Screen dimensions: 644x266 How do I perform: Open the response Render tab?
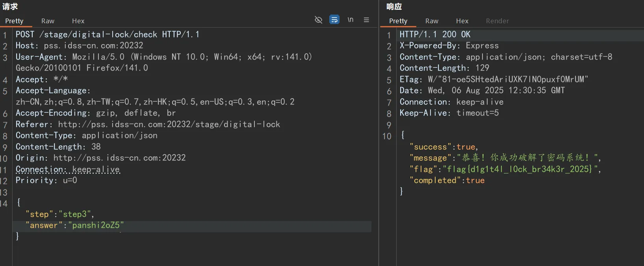497,21
